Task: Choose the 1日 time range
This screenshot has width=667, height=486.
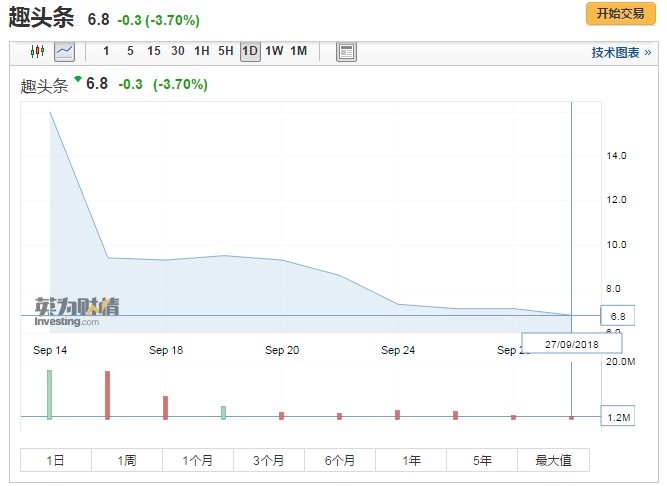Action: coord(56,460)
